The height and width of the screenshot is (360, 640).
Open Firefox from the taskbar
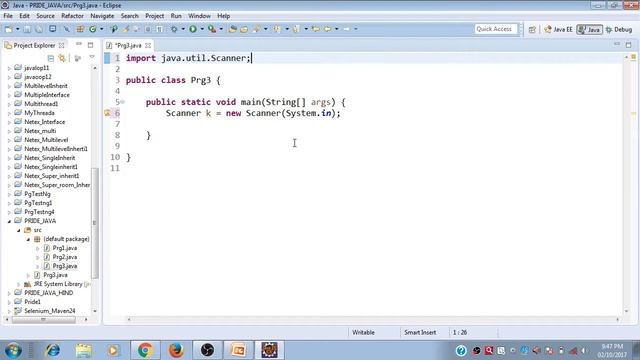click(176, 350)
